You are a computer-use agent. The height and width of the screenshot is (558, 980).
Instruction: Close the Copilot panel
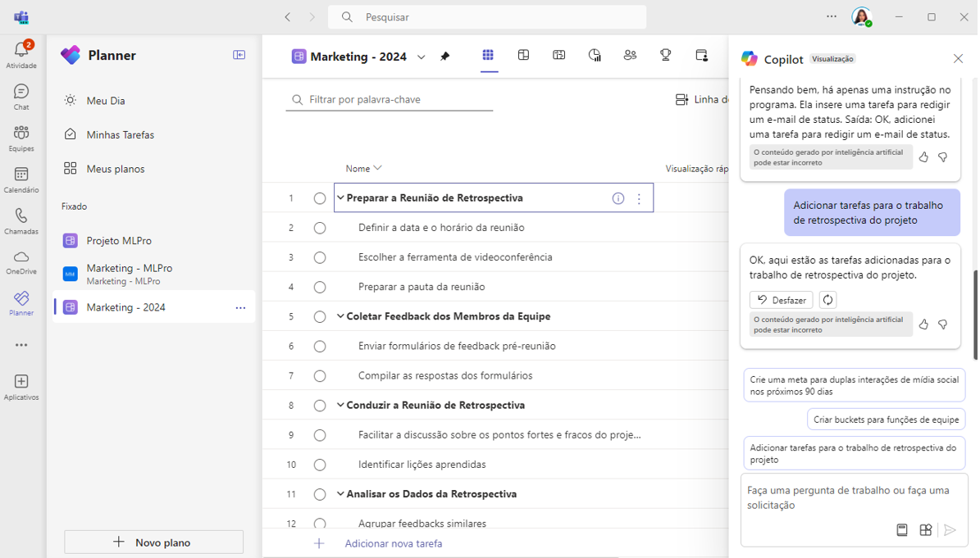958,59
